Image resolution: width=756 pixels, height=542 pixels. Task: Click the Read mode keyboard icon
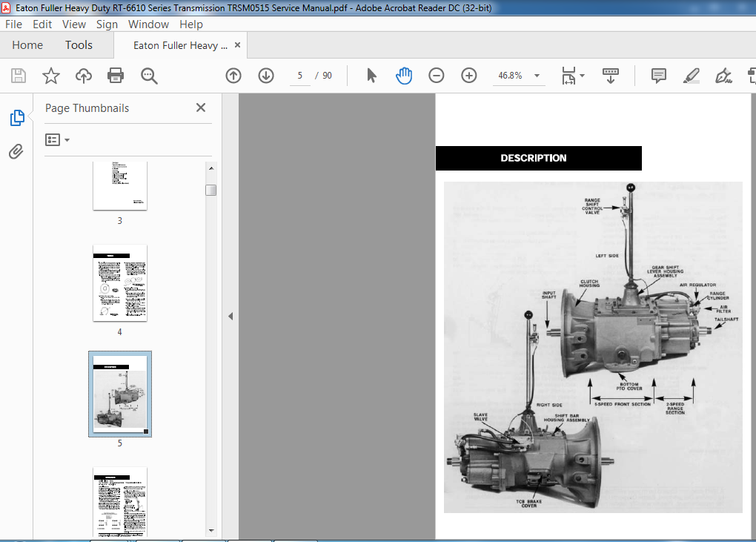pos(611,76)
